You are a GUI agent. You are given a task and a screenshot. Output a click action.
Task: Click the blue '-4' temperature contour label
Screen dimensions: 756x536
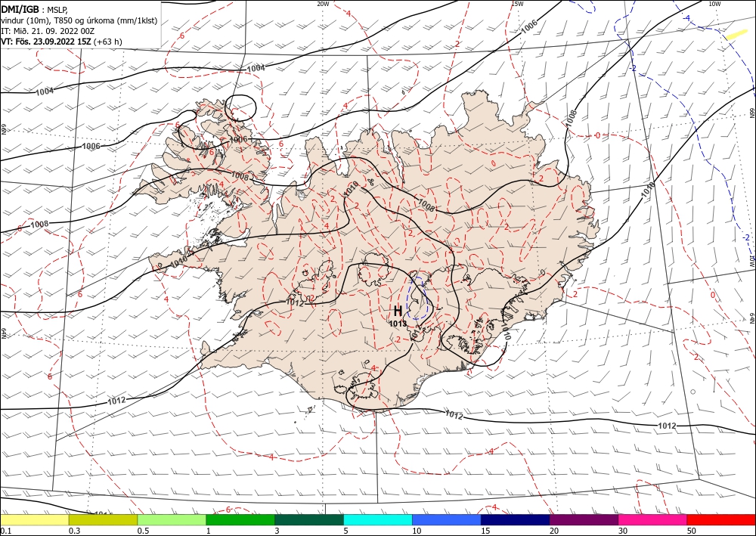click(x=687, y=18)
